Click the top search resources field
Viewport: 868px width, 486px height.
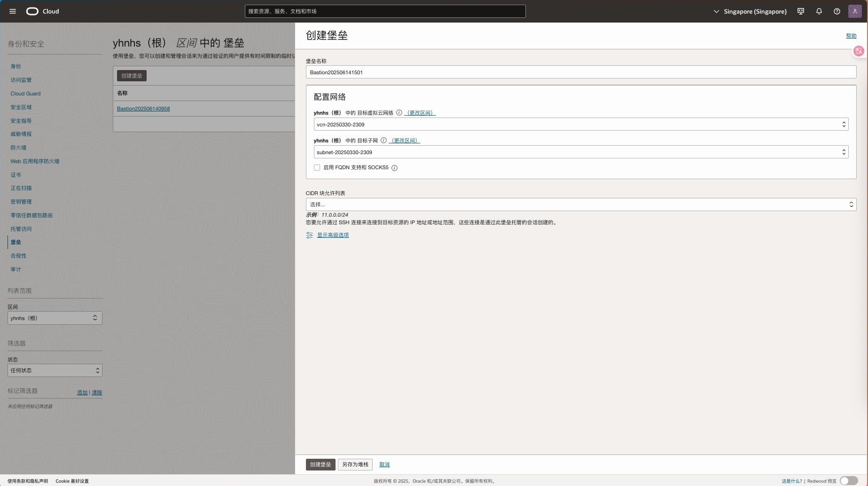(385, 11)
